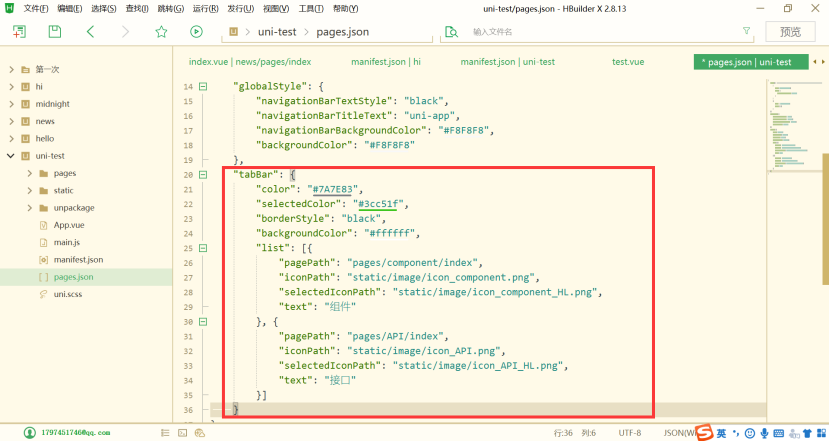Click the star bookmark icon

[x=161, y=32]
